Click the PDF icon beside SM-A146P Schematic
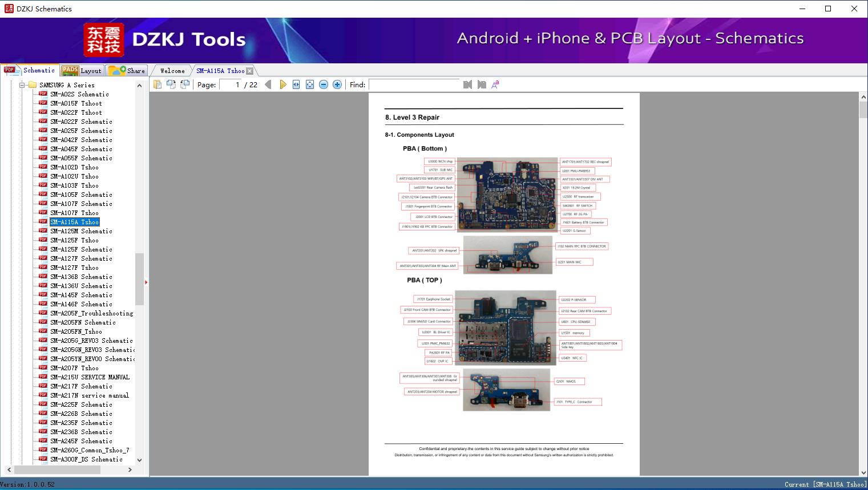 pos(43,304)
